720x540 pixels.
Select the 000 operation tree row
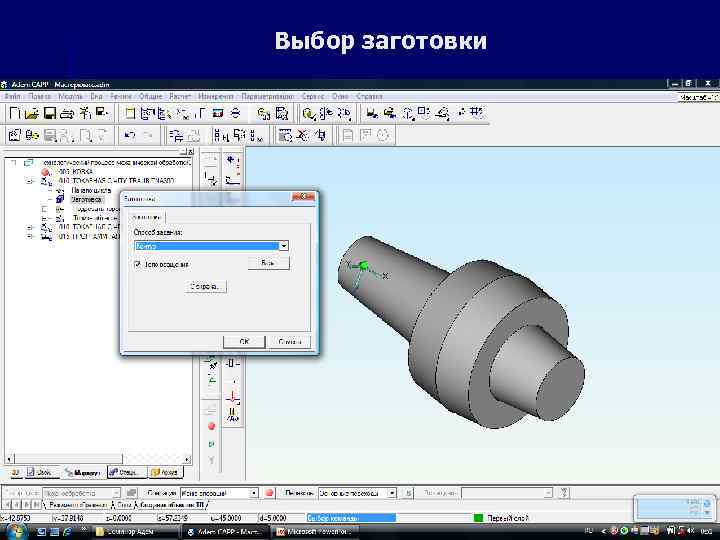(76, 172)
